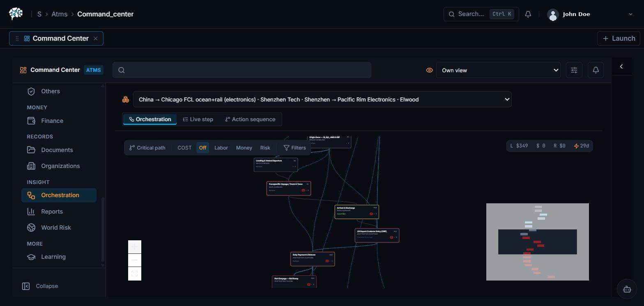Click the 29d duration indicator

(581, 146)
